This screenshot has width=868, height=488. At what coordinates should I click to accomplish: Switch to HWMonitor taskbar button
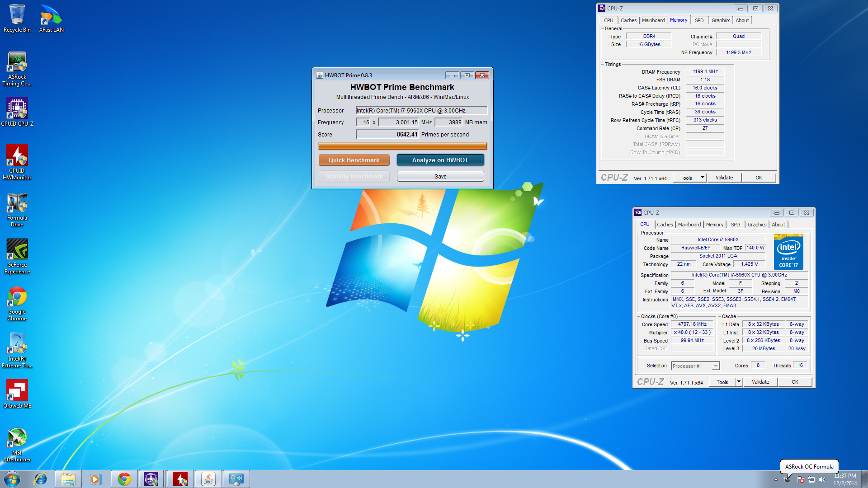click(180, 479)
